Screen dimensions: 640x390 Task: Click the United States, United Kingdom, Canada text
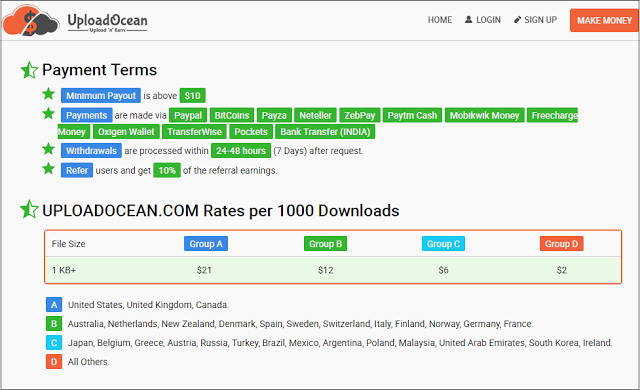(149, 305)
